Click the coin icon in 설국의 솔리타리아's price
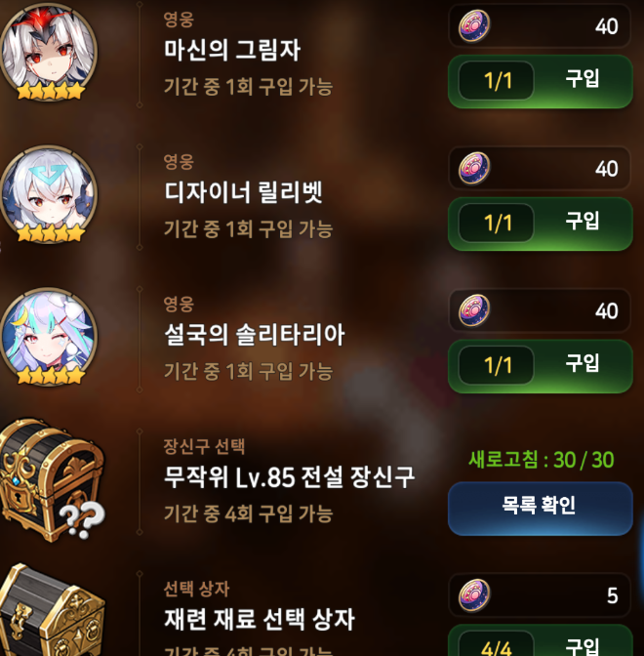Image resolution: width=644 pixels, height=656 pixels. 474,310
